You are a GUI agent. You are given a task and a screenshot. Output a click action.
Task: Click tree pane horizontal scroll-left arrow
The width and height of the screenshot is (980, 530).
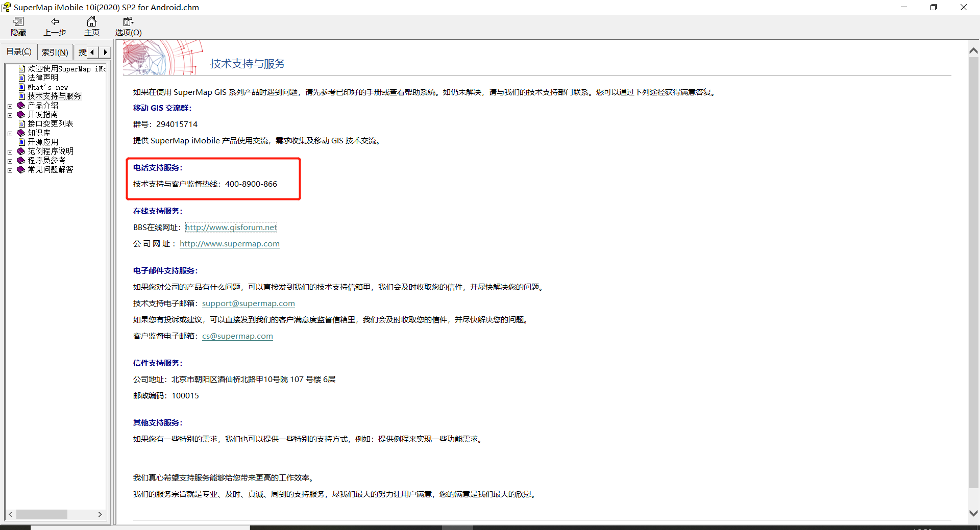(x=11, y=514)
